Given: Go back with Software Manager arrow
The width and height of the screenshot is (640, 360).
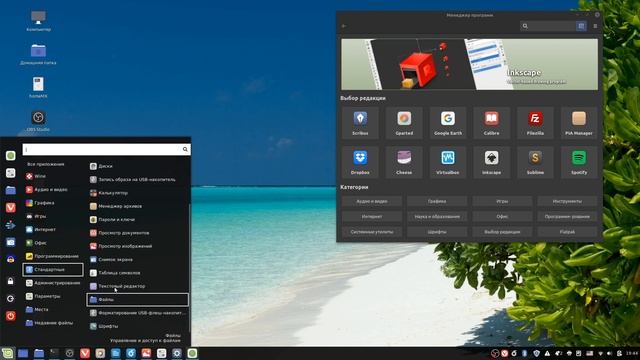Looking at the screenshot, I should [x=344, y=26].
